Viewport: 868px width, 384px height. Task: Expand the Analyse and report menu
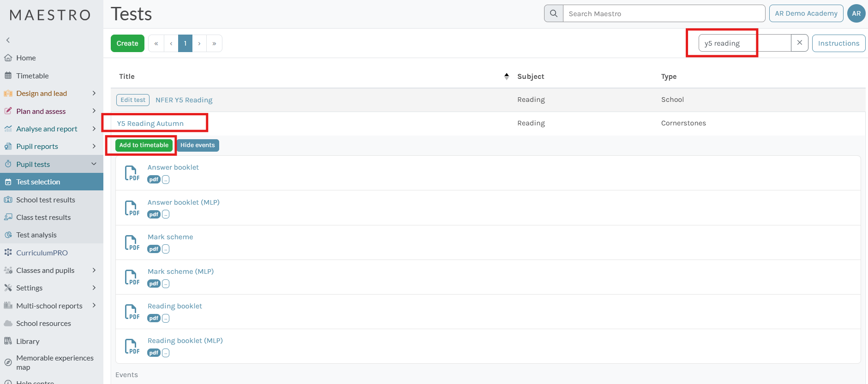coord(94,129)
